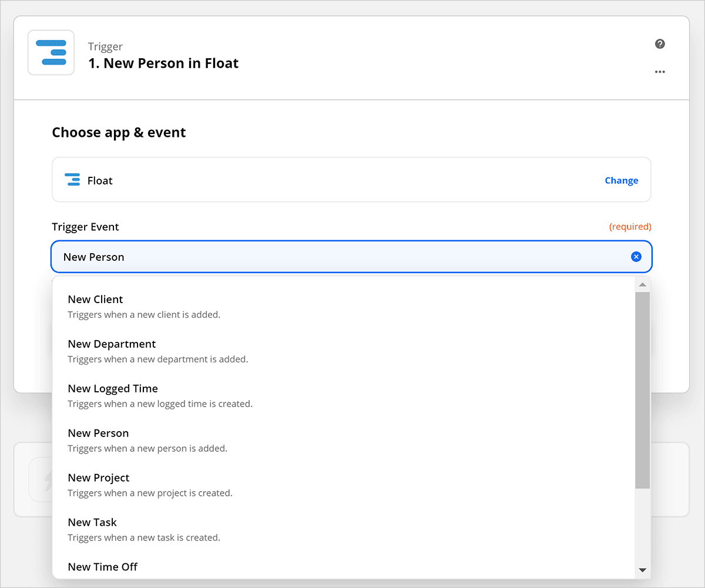Image resolution: width=705 pixels, height=588 pixels.
Task: Clear the Trigger Event field using the X icon
Action: 636,256
